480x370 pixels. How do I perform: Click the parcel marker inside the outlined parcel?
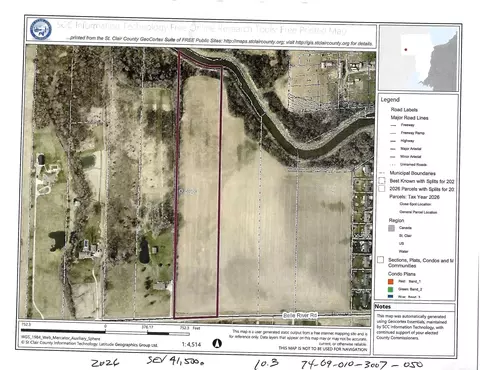pyautogui.click(x=181, y=191)
